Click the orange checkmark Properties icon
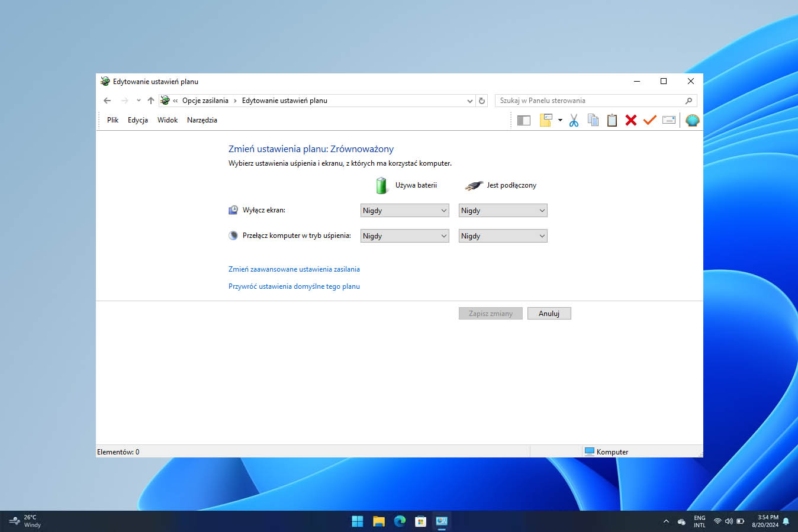Viewport: 798px width, 532px height. (x=650, y=121)
